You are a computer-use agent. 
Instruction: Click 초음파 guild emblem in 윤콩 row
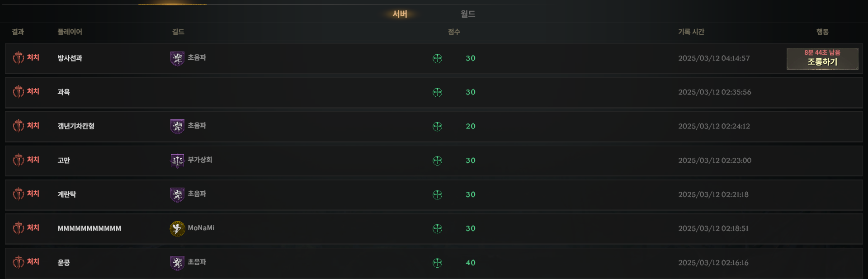coord(177,263)
